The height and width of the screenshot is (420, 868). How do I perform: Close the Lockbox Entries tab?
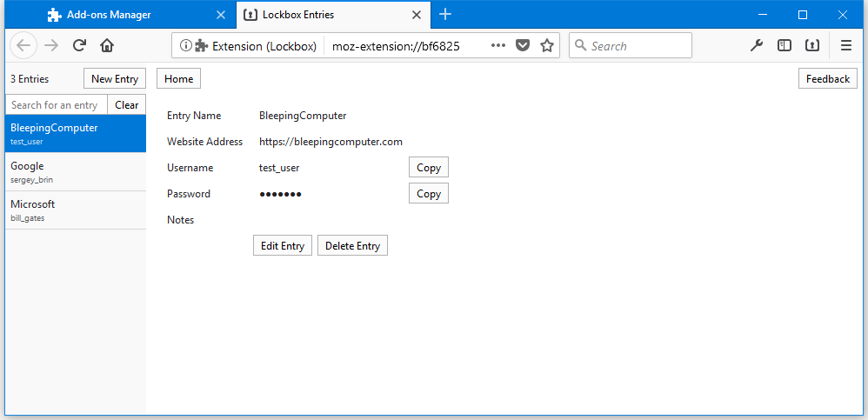[x=417, y=15]
